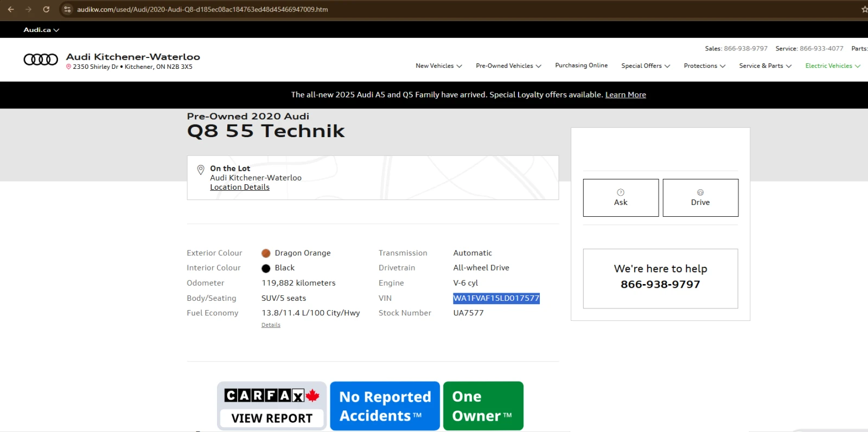The height and width of the screenshot is (432, 868).
Task: Open the Ask question button
Action: (621, 198)
